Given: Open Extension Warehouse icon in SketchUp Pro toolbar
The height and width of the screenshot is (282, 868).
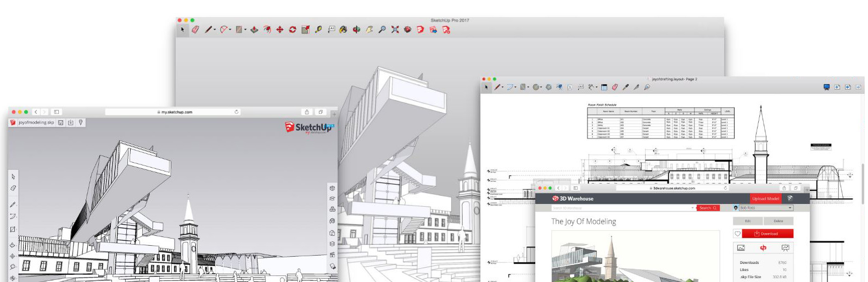Looking at the screenshot, I should point(421,30).
